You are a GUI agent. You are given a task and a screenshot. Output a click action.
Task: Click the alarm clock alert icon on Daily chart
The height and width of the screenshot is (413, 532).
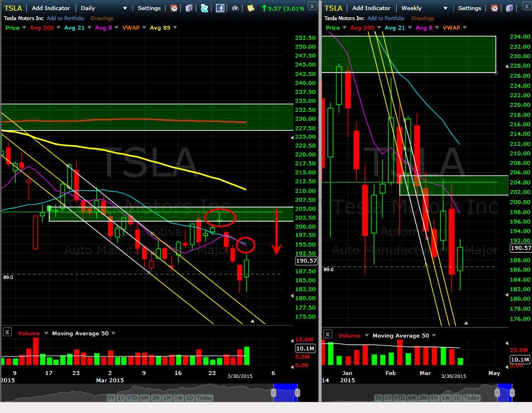tap(174, 8)
